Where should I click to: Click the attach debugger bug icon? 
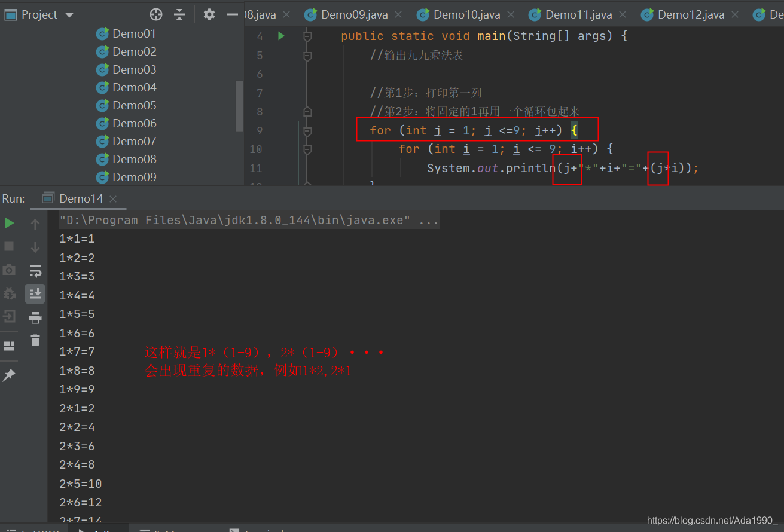[x=10, y=293]
